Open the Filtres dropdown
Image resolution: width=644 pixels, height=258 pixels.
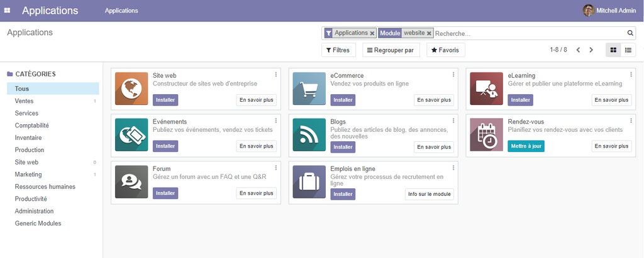tap(338, 50)
